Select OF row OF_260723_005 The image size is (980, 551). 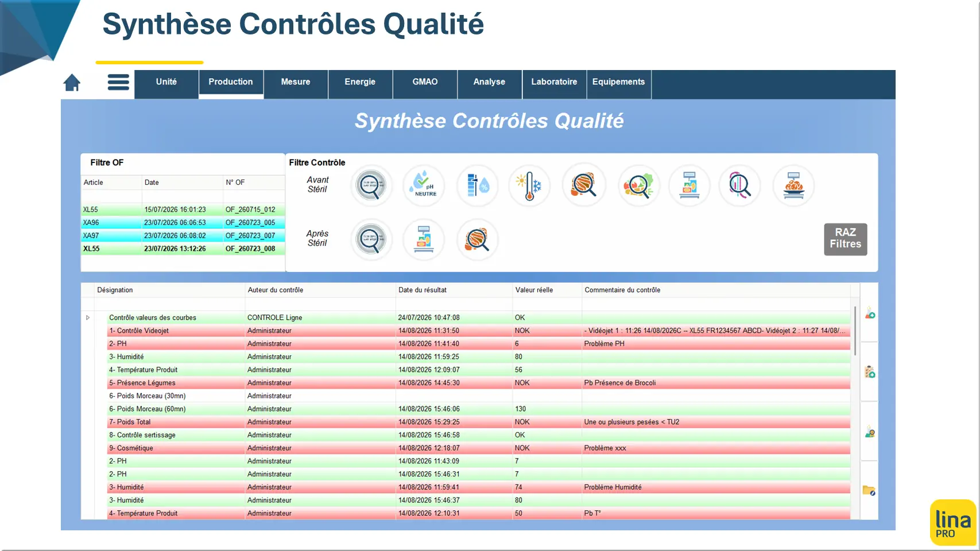click(x=183, y=223)
